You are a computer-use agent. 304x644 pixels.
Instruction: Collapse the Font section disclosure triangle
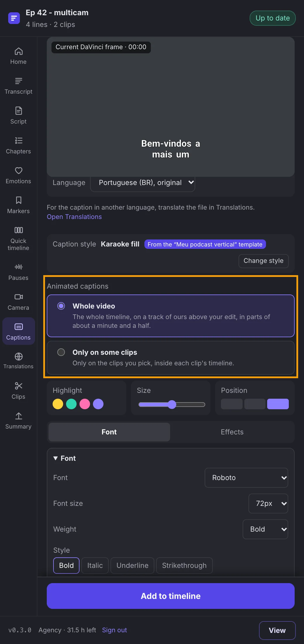[56, 458]
